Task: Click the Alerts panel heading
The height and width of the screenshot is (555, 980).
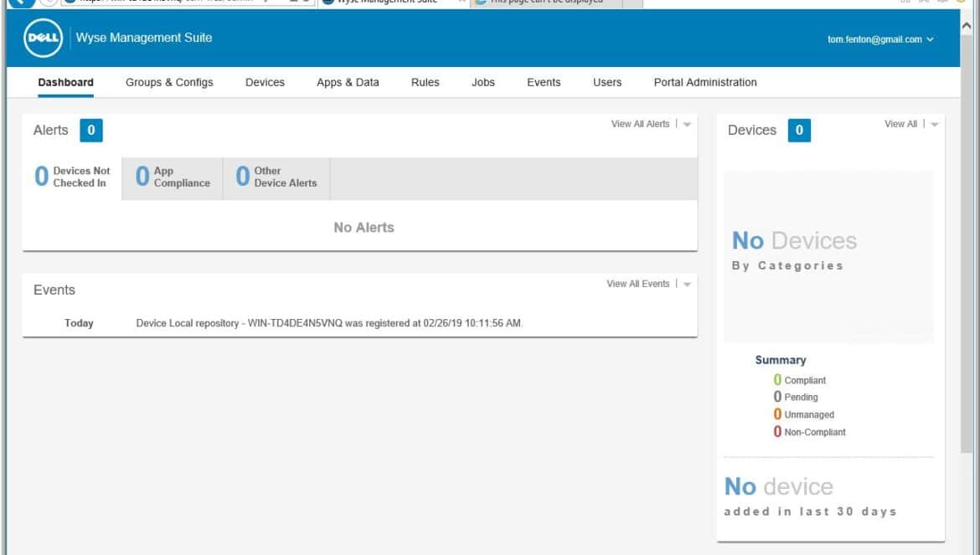Action: click(x=50, y=131)
